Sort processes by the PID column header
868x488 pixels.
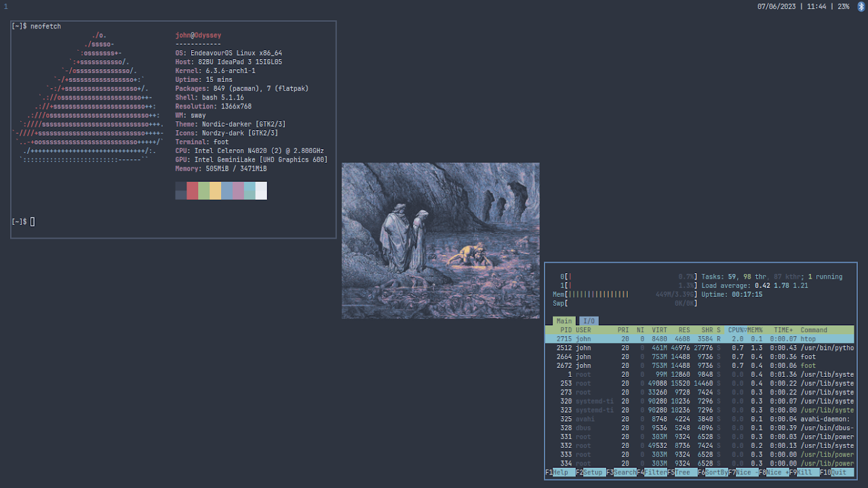(566, 330)
